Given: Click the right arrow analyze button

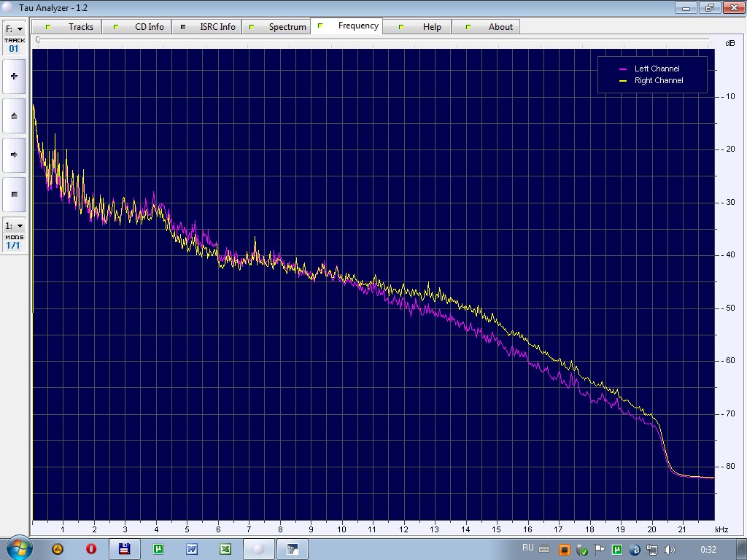Looking at the screenshot, I should [x=14, y=155].
